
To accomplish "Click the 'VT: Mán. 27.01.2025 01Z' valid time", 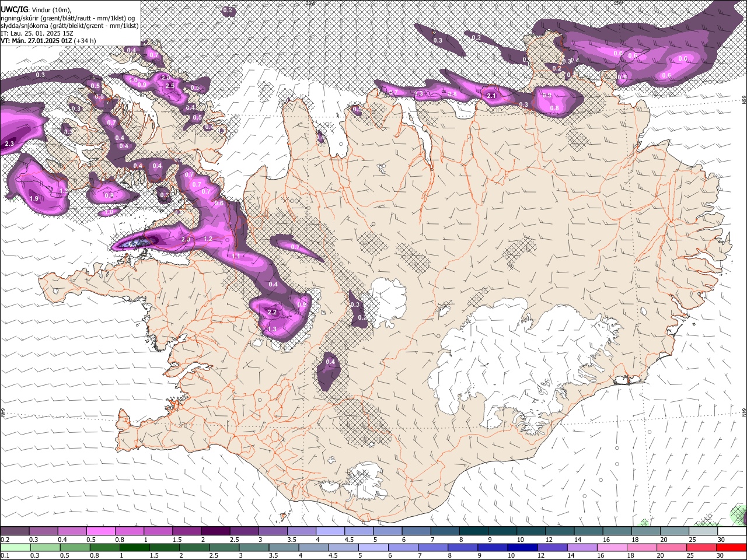I will pos(36,41).
